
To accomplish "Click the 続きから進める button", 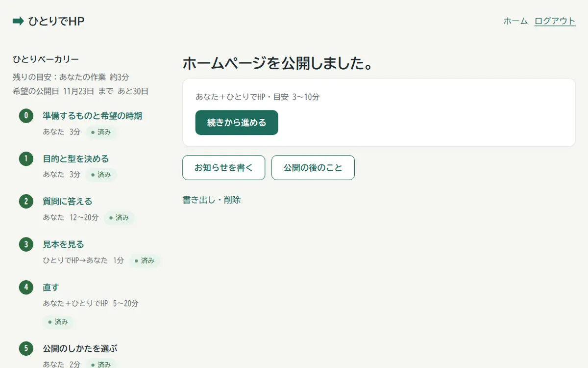I will click(237, 123).
